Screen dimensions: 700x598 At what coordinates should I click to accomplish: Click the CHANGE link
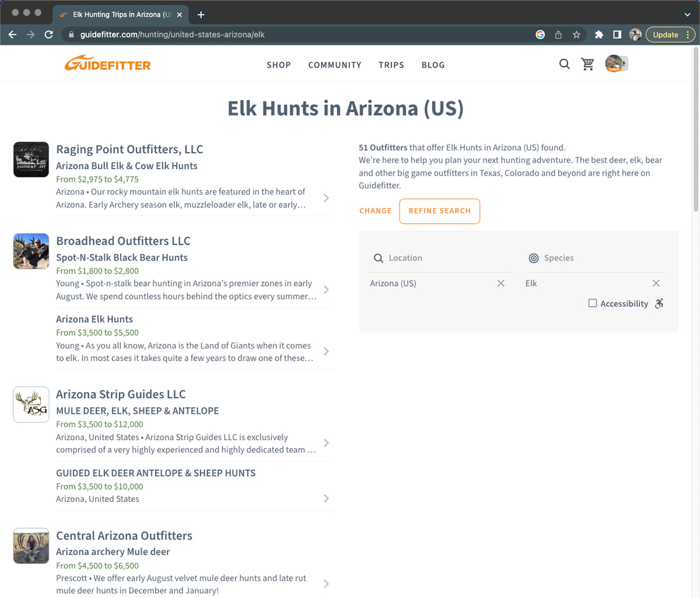[x=376, y=211]
